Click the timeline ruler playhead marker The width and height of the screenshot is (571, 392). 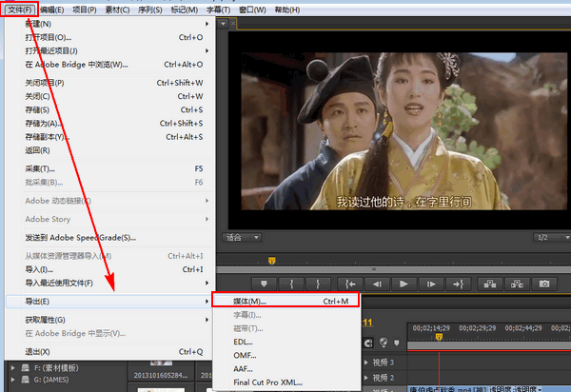coord(439,337)
